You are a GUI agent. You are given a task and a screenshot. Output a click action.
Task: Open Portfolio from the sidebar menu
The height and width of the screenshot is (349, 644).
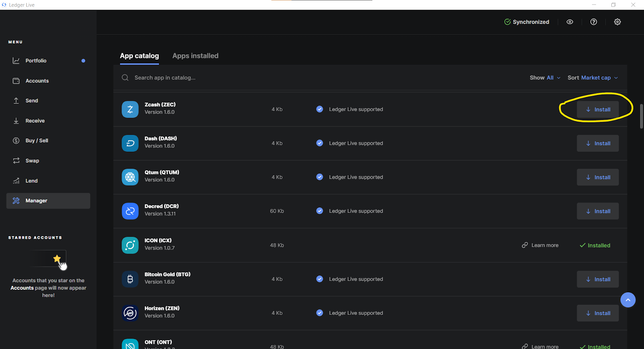[36, 61]
